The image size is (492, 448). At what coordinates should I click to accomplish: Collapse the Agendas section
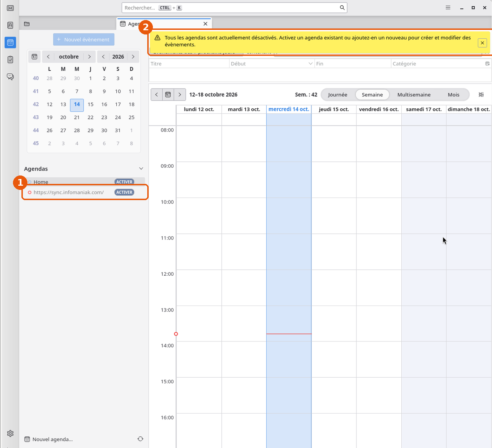pyautogui.click(x=141, y=169)
